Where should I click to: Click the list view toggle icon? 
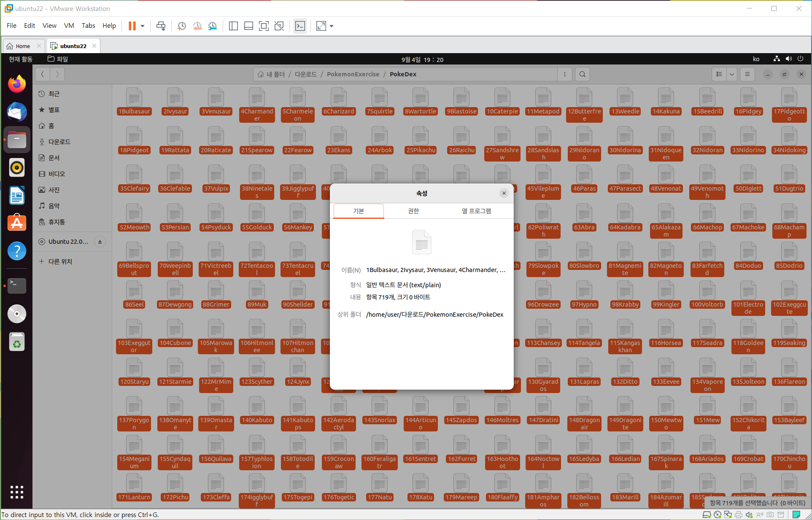(x=719, y=74)
